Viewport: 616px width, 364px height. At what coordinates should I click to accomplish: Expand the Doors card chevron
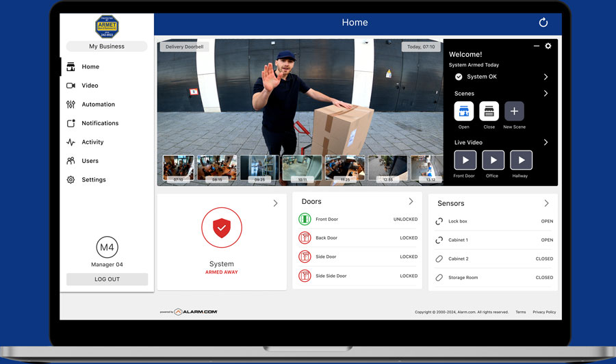411,201
